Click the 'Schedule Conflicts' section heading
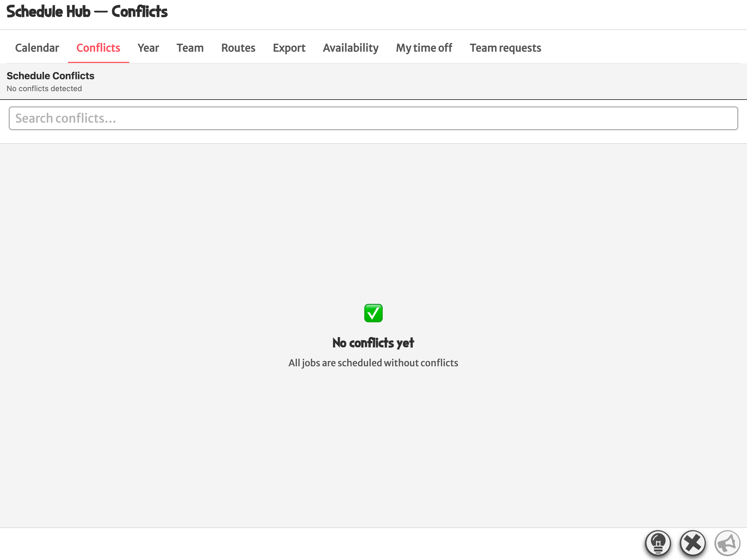747x560 pixels. click(x=51, y=76)
